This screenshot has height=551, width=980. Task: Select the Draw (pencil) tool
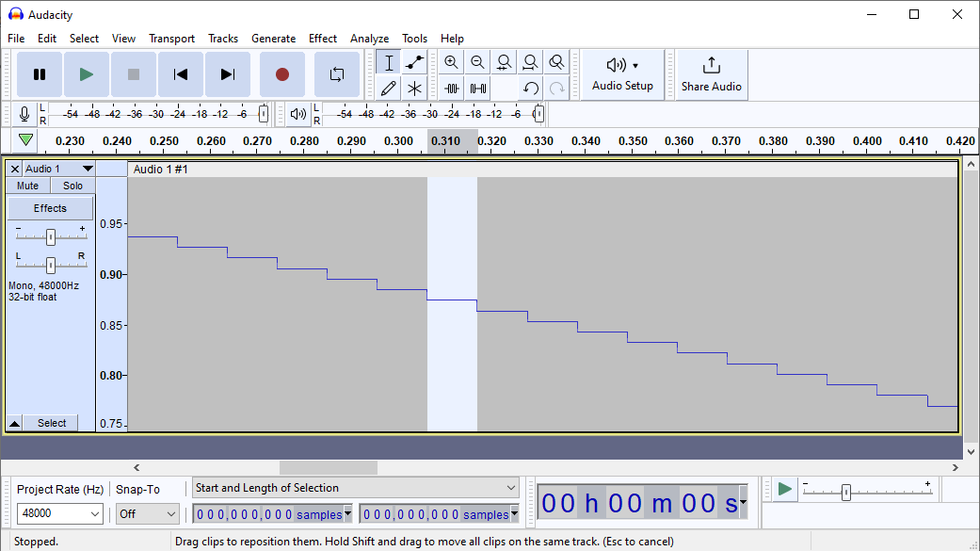point(388,89)
